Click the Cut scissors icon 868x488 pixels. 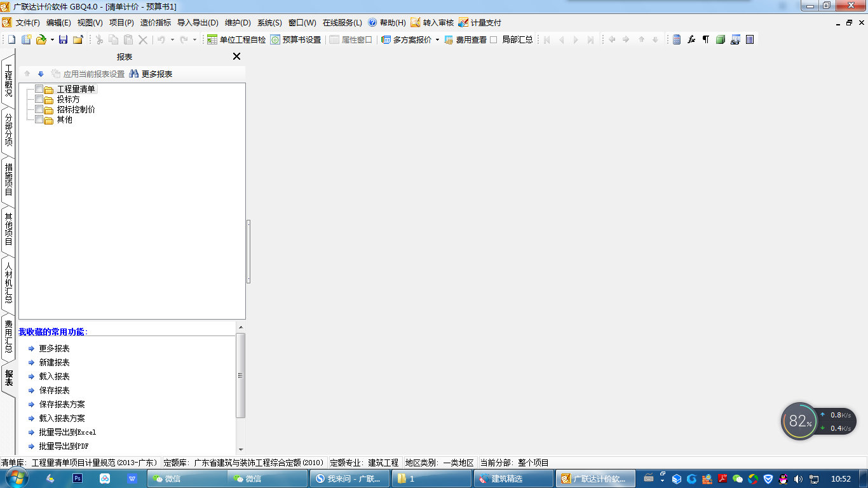[99, 39]
